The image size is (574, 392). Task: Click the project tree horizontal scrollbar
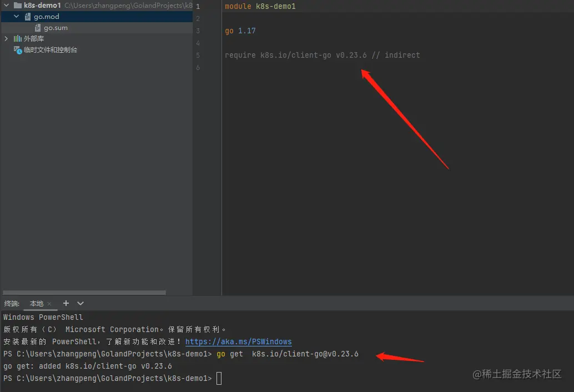pos(84,293)
